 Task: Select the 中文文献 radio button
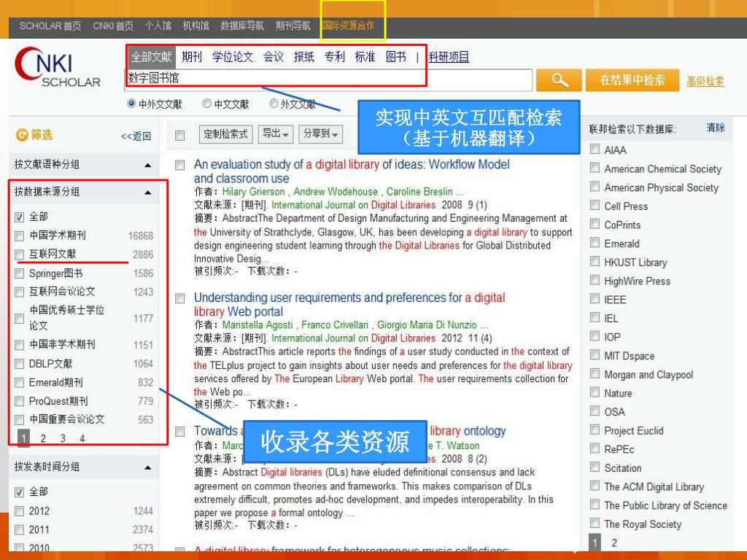click(x=206, y=104)
